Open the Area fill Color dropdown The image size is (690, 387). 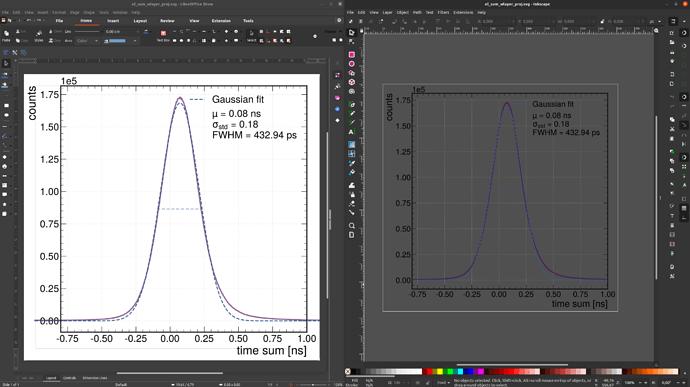pyautogui.click(x=87, y=41)
